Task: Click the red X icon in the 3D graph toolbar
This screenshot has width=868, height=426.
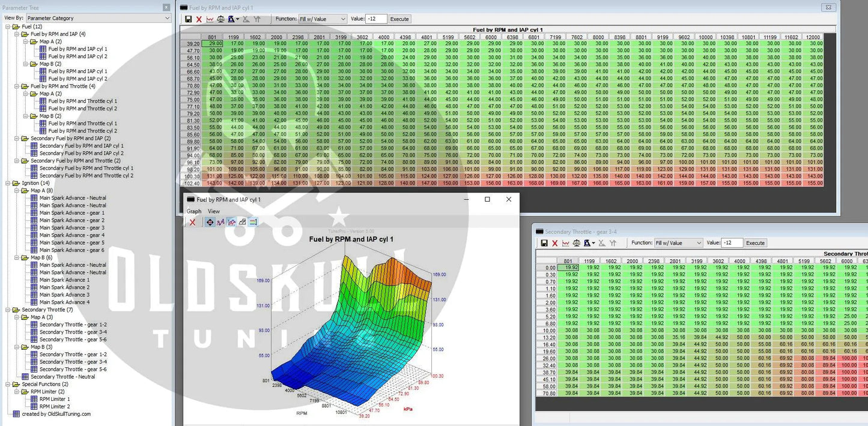Action: 192,222
